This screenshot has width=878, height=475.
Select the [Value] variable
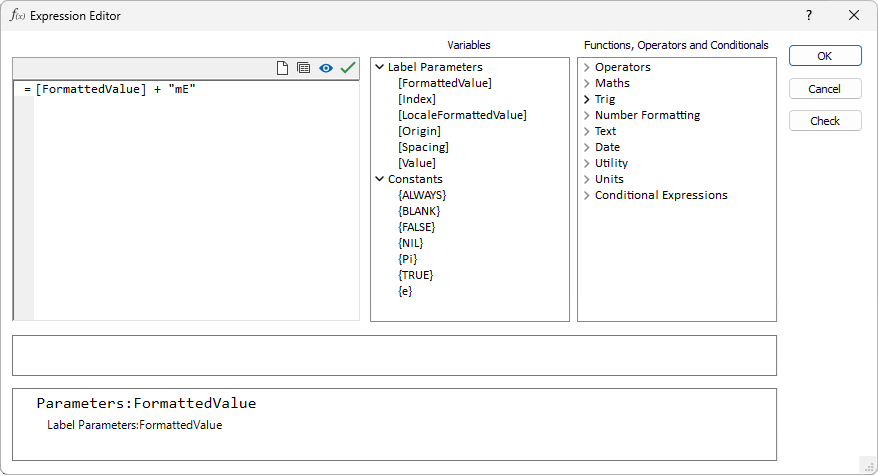coord(417,163)
